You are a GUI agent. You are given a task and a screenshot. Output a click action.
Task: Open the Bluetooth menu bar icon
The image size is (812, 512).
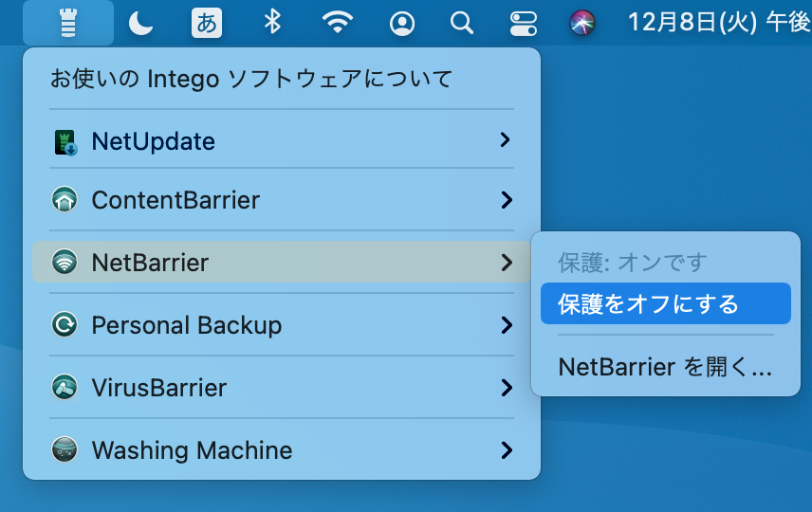(x=272, y=22)
